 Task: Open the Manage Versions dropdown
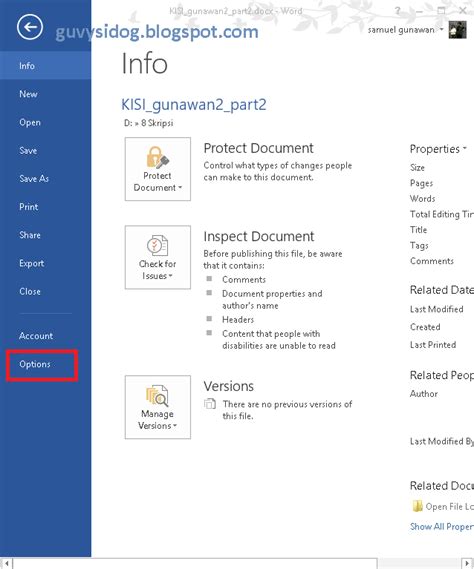(x=158, y=407)
